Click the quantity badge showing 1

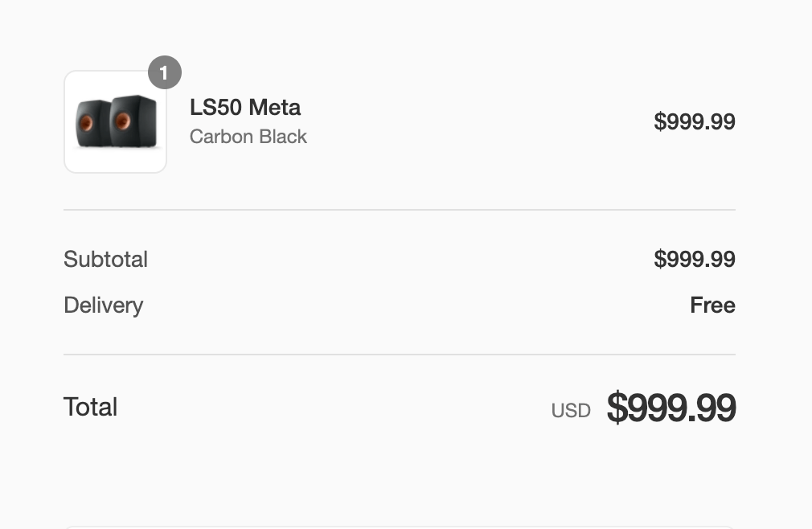(164, 73)
